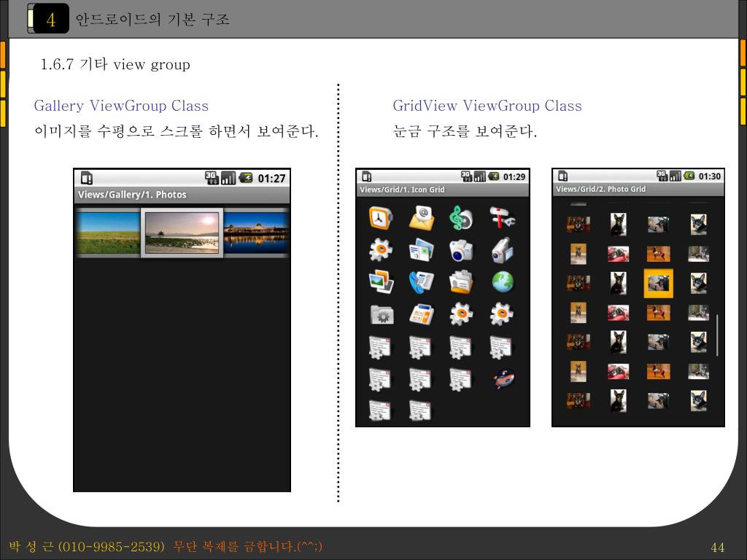Tap 3G icon in Icon Grid status bar
Image resolution: width=747 pixels, height=560 pixels.
point(466,176)
